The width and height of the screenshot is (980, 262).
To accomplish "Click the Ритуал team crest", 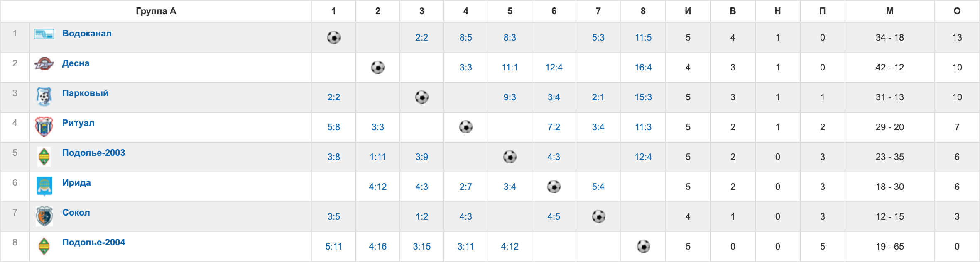I will 44,127.
